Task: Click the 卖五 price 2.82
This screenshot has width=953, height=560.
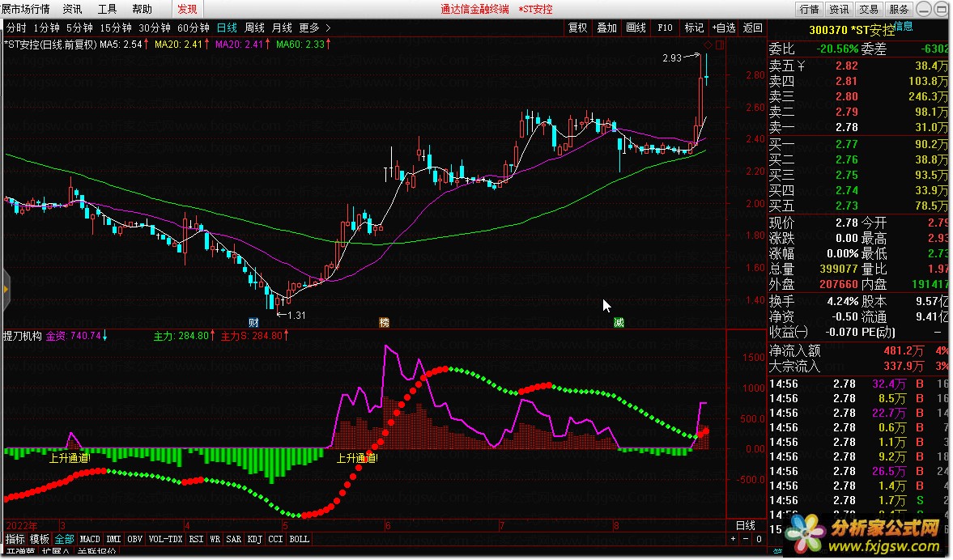Action: pyautogui.click(x=847, y=66)
